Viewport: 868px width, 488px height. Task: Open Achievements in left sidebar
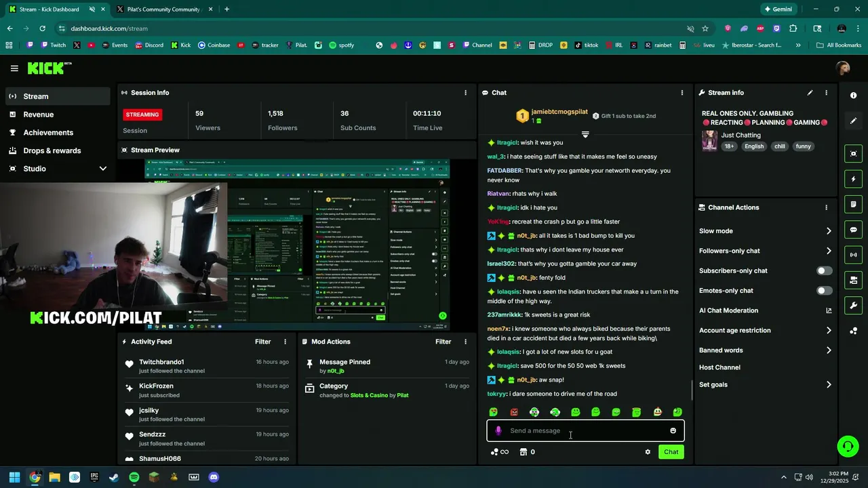click(58, 133)
